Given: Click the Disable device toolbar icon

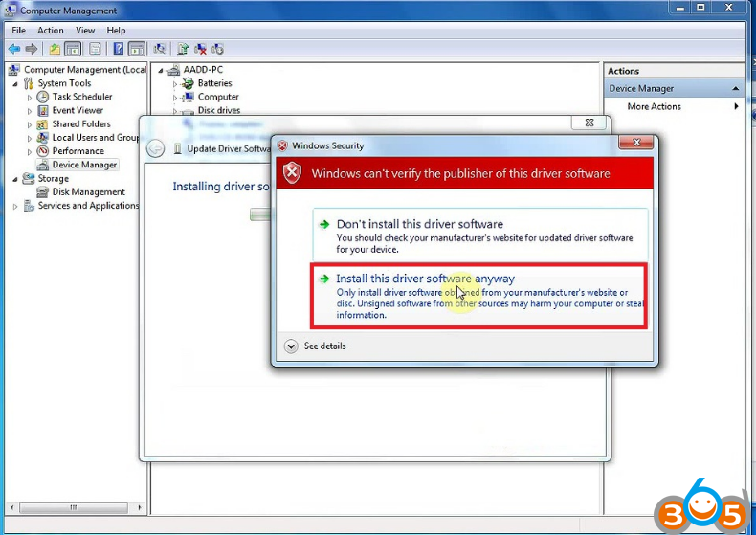Looking at the screenshot, I should (x=217, y=49).
